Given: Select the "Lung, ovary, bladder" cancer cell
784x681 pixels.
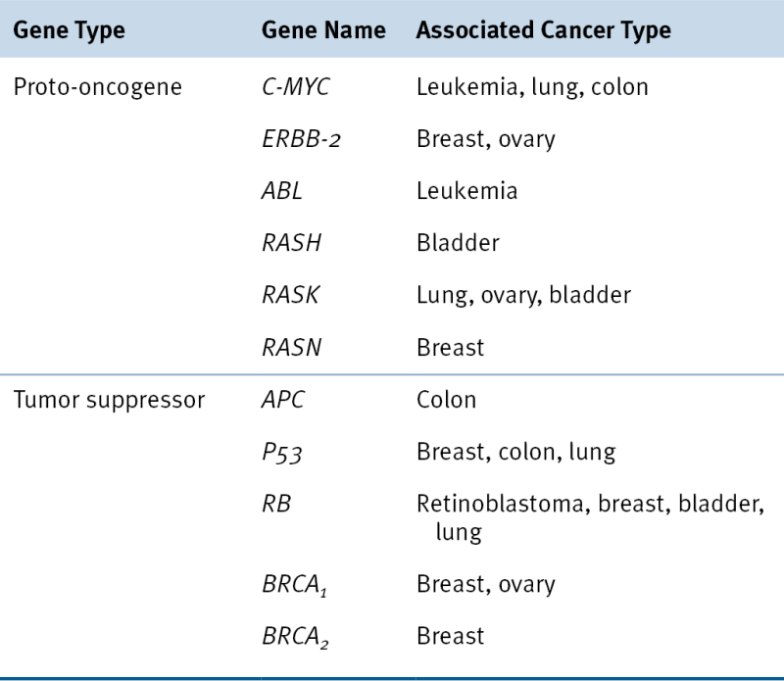Looking at the screenshot, I should (x=523, y=295).
